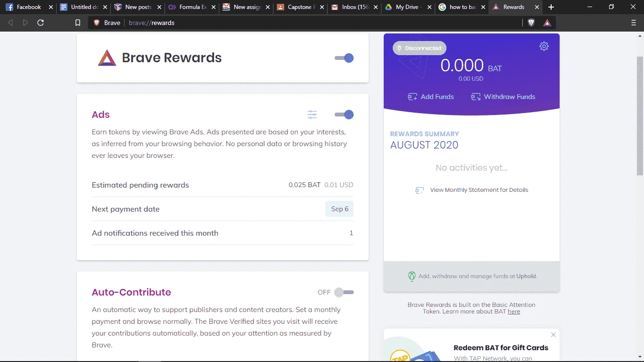Screen dimensions: 644x362
Task: Open Ads settings sliders icon
Action: tap(312, 115)
